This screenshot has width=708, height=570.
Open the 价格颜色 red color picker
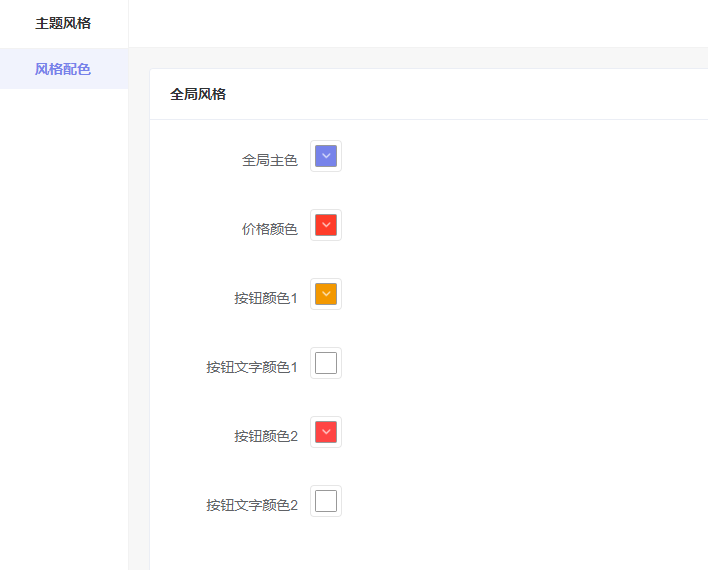(326, 225)
